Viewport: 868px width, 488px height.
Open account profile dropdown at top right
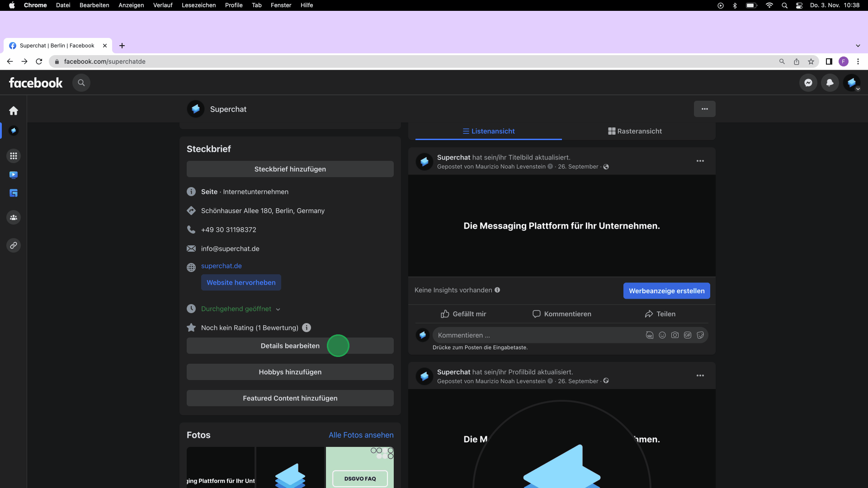852,83
